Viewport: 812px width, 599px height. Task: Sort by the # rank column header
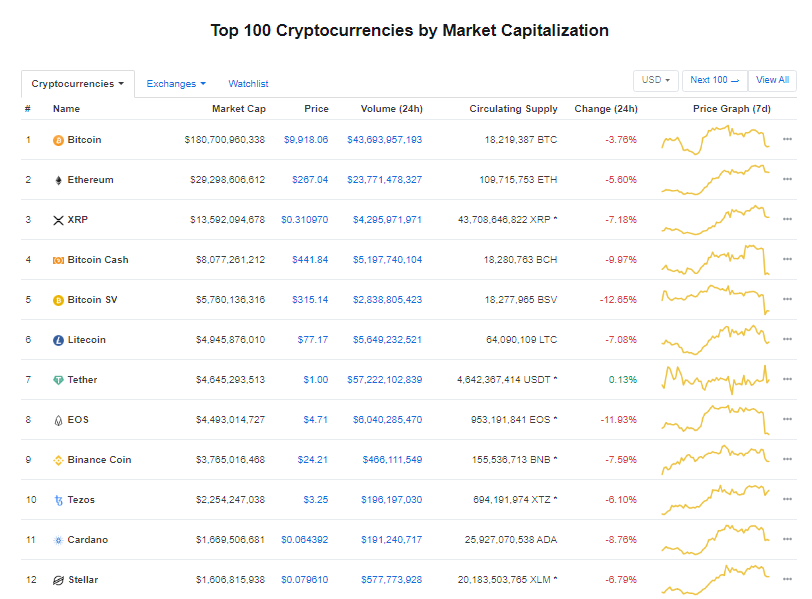tap(27, 109)
